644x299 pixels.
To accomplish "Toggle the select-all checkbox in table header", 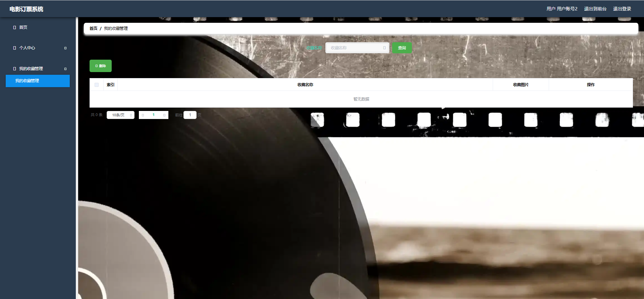I will coord(97,85).
